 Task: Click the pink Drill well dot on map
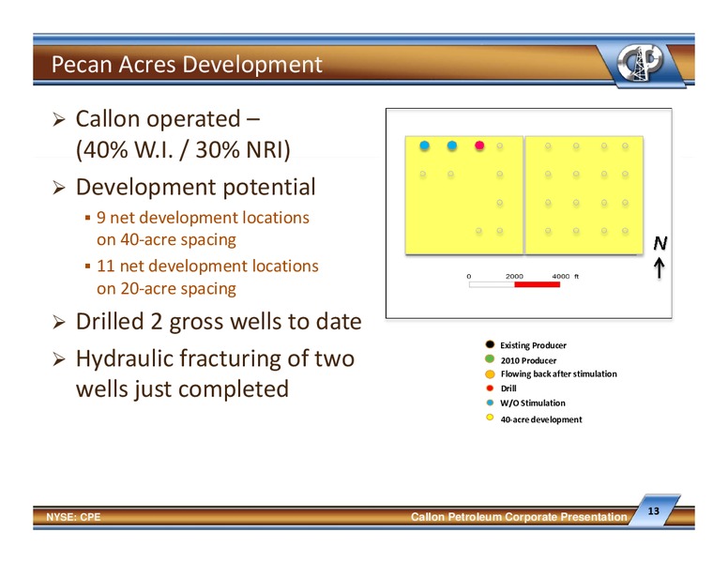click(479, 145)
